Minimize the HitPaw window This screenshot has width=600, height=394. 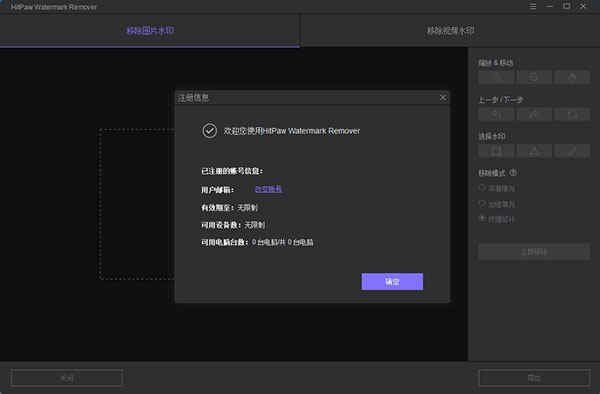(x=549, y=6)
